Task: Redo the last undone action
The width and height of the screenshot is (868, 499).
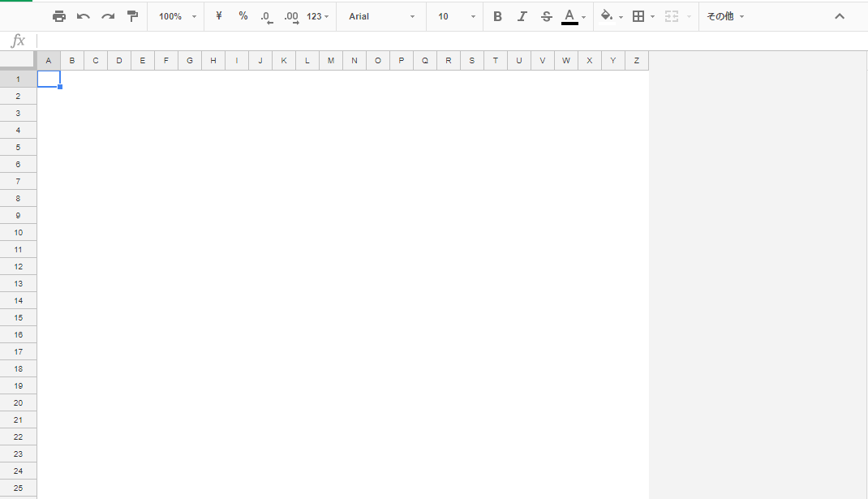Action: point(108,16)
